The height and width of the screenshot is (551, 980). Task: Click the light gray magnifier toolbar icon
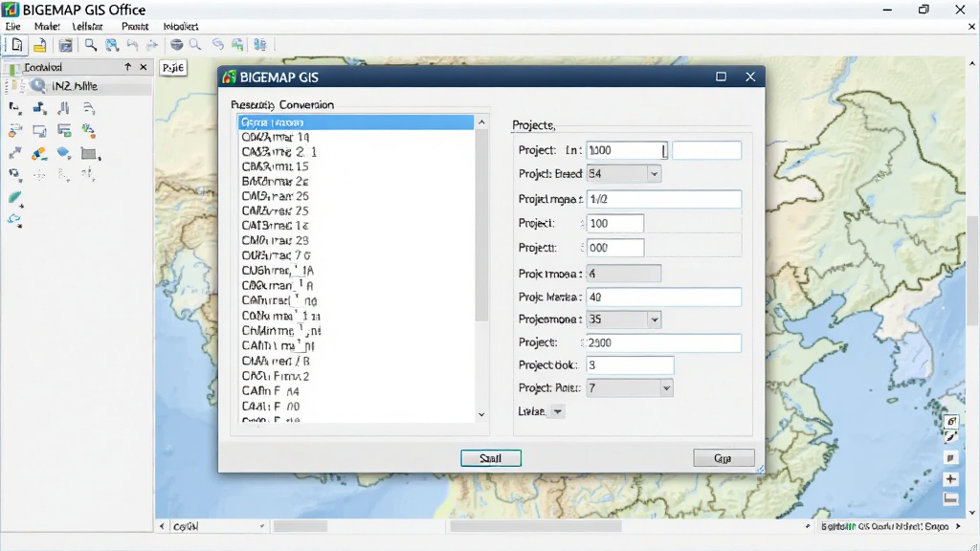[195, 45]
